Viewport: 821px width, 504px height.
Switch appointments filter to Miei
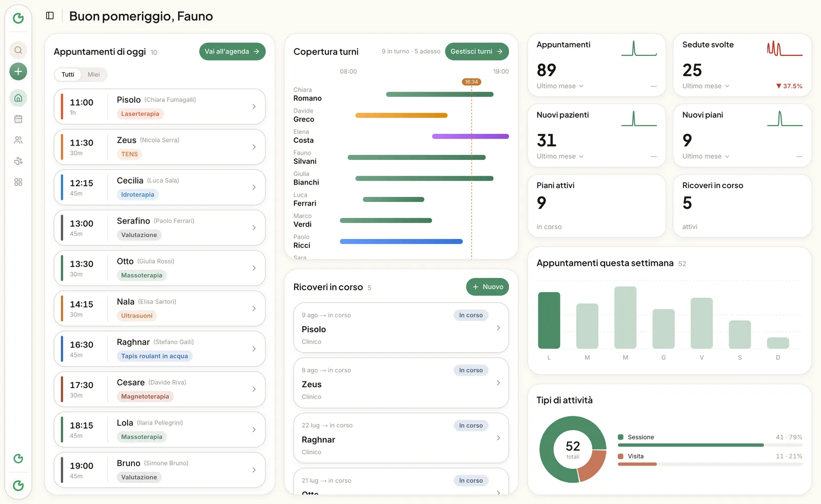[x=93, y=74]
